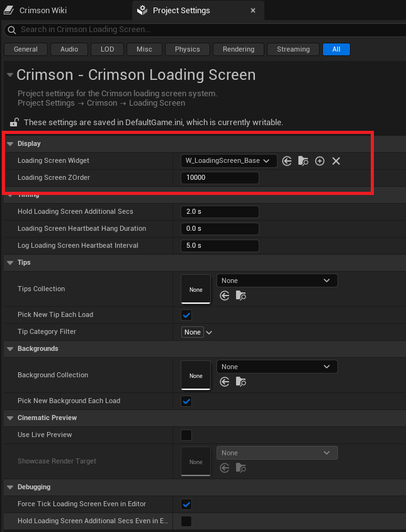Viewport: 406px width, 532px height.
Task: Click the Background Collection asset thumbnail
Action: click(196, 375)
